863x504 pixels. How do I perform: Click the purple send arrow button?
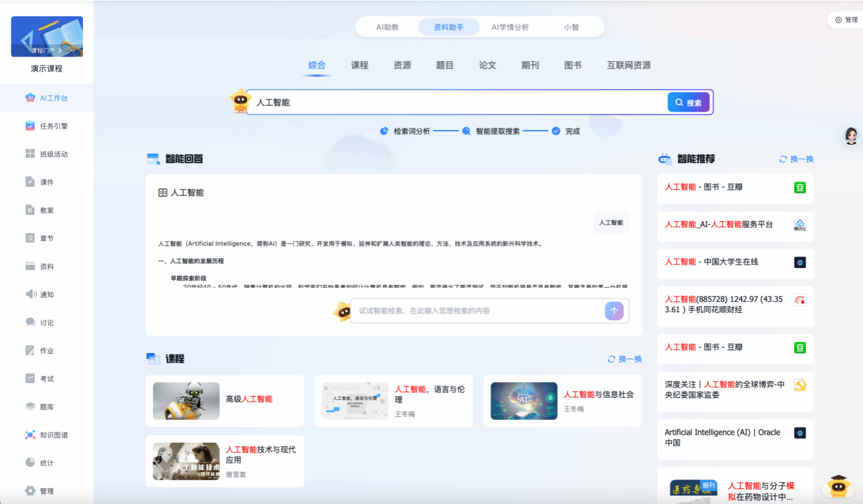[x=614, y=311]
